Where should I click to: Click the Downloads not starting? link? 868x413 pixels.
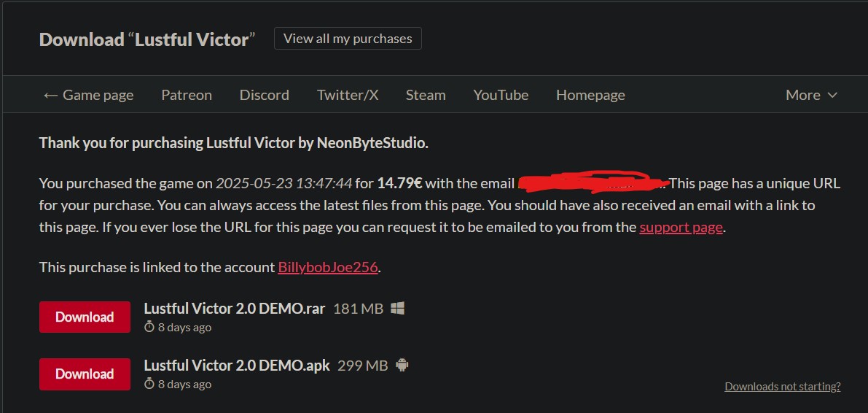click(782, 386)
